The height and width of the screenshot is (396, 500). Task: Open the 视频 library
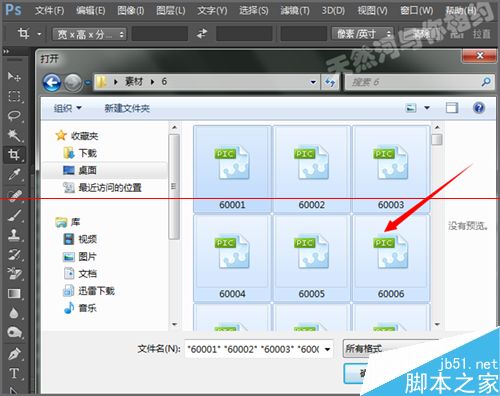[x=80, y=239]
